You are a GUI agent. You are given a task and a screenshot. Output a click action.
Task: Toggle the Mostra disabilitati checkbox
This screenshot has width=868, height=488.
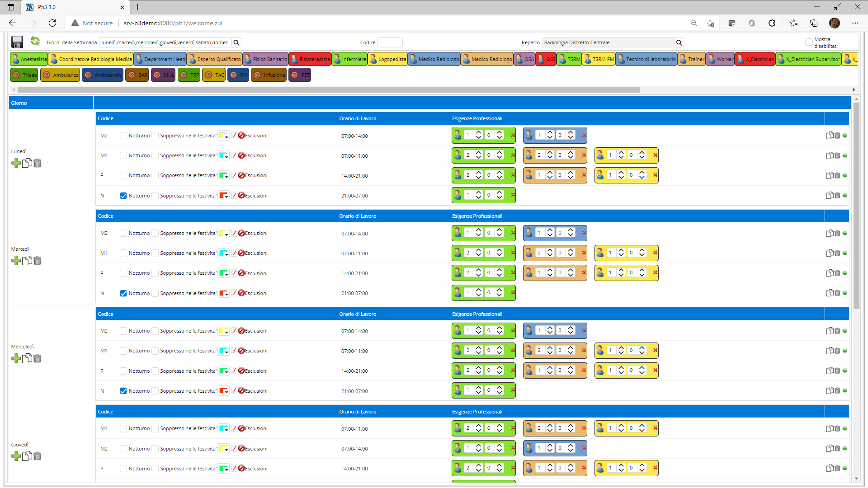[x=809, y=42]
